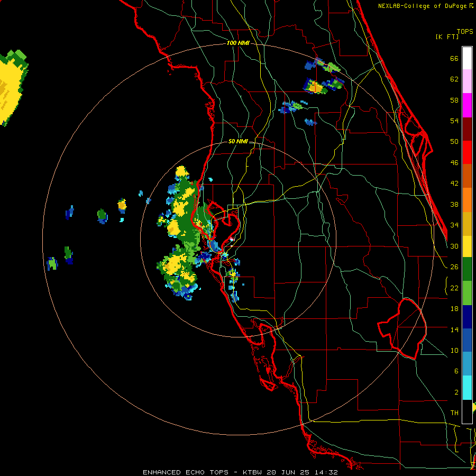Select the light green 22 legend swatch
476x476 pixels.
pyautogui.click(x=467, y=293)
